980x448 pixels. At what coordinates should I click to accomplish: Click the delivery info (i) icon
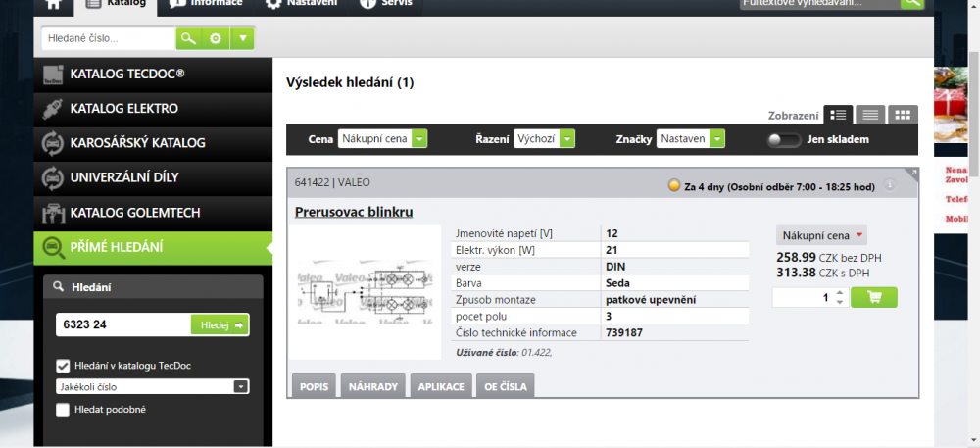pos(890,185)
